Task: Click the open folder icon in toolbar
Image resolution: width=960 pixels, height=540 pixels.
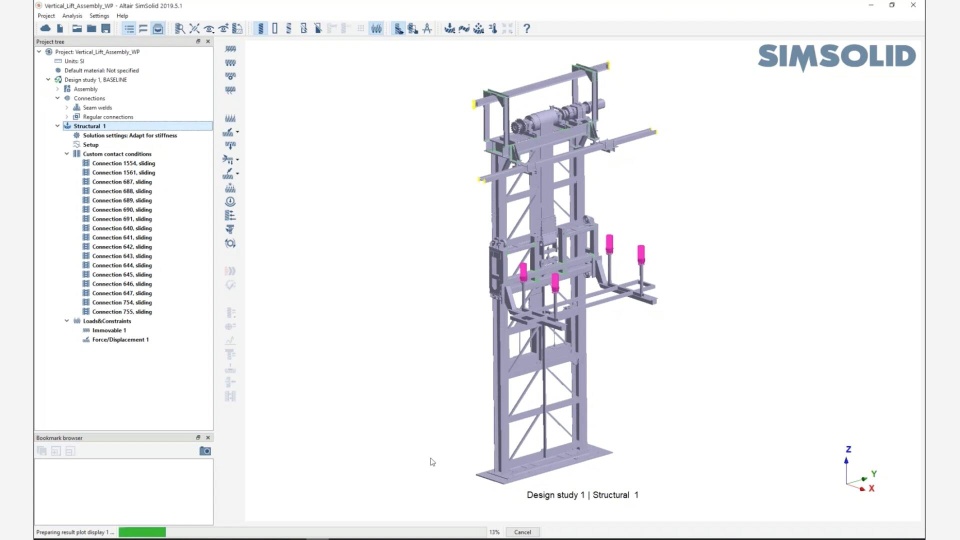Action: coord(76,28)
